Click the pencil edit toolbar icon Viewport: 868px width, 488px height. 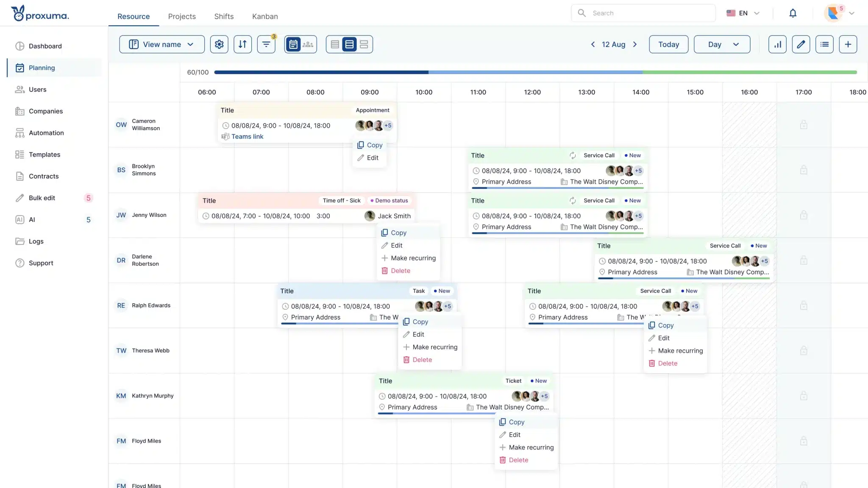[x=801, y=44]
